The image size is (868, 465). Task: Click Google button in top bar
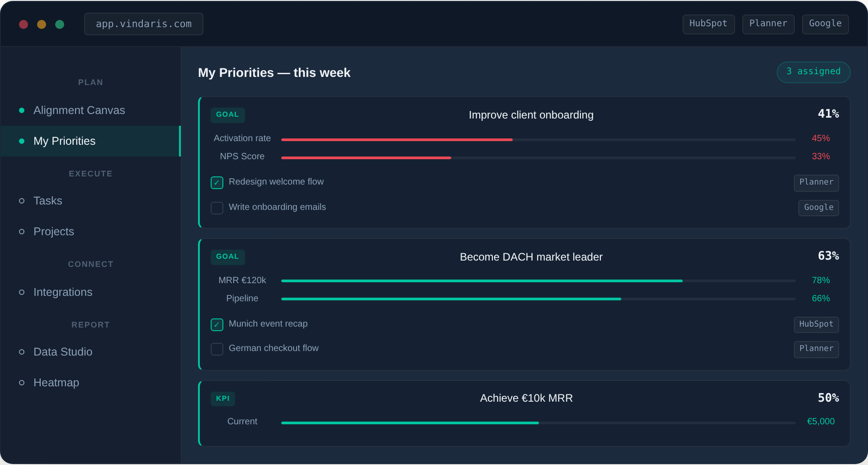tap(825, 24)
